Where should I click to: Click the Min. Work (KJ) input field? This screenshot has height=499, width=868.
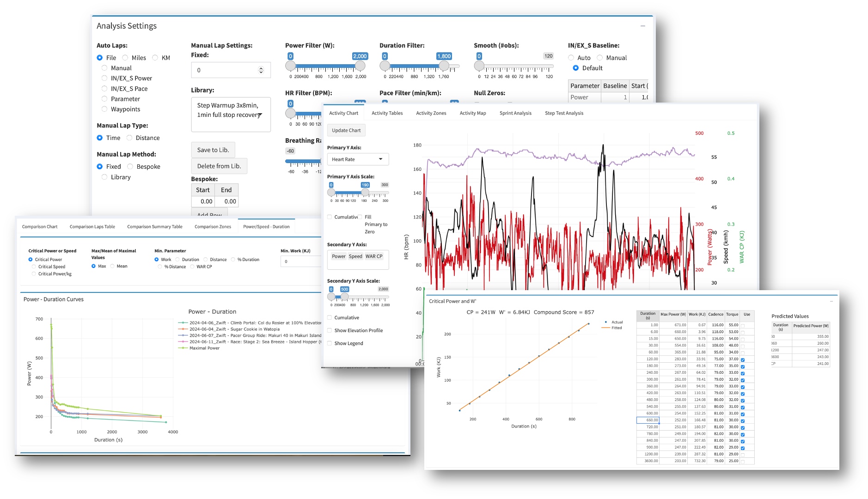(300, 262)
